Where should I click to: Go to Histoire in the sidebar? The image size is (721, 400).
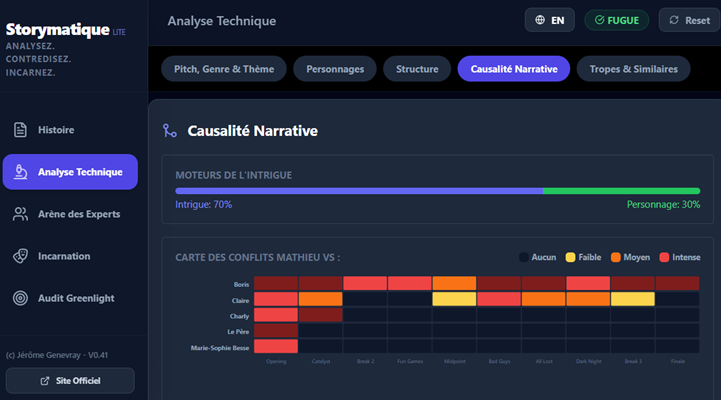pyautogui.click(x=70, y=130)
